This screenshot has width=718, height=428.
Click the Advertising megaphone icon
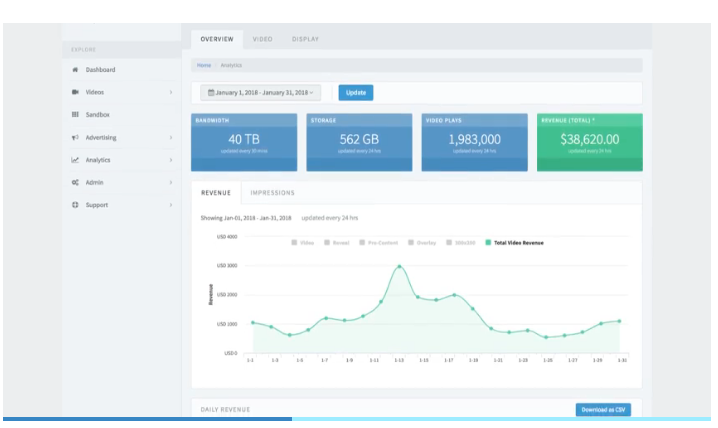[x=75, y=137]
